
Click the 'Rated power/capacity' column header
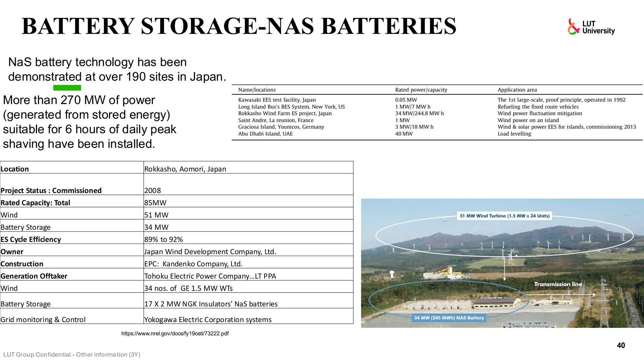pyautogui.click(x=421, y=90)
